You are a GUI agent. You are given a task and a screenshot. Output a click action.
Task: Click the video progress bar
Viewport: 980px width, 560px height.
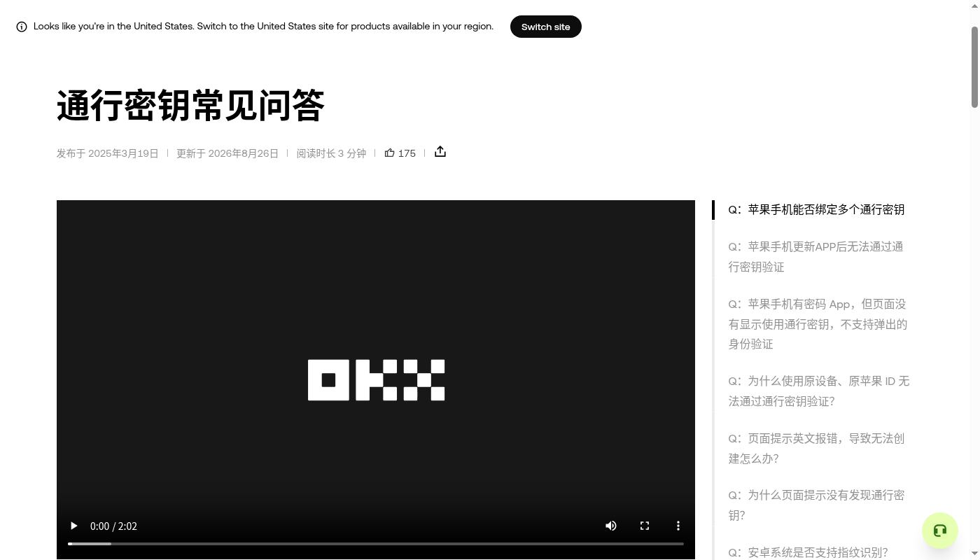(x=376, y=544)
